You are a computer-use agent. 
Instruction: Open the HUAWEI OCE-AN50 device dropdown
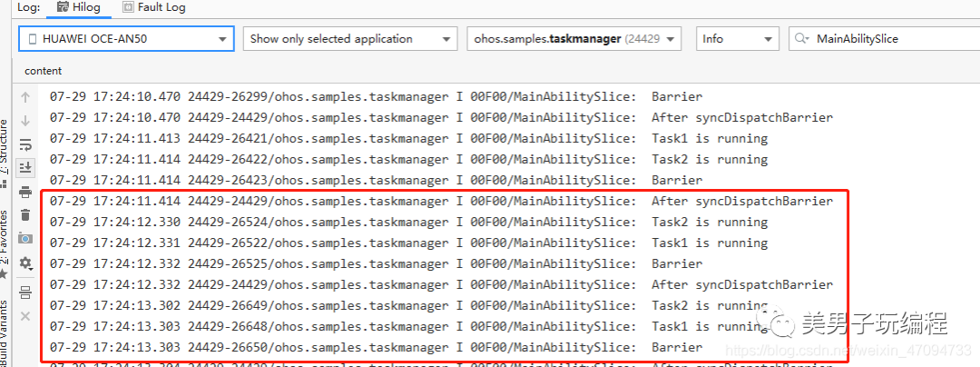126,39
